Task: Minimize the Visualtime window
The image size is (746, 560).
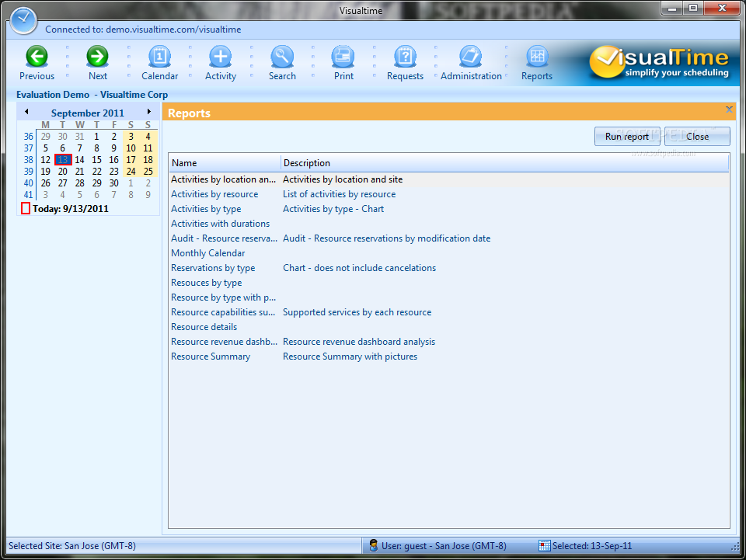Action: point(672,8)
